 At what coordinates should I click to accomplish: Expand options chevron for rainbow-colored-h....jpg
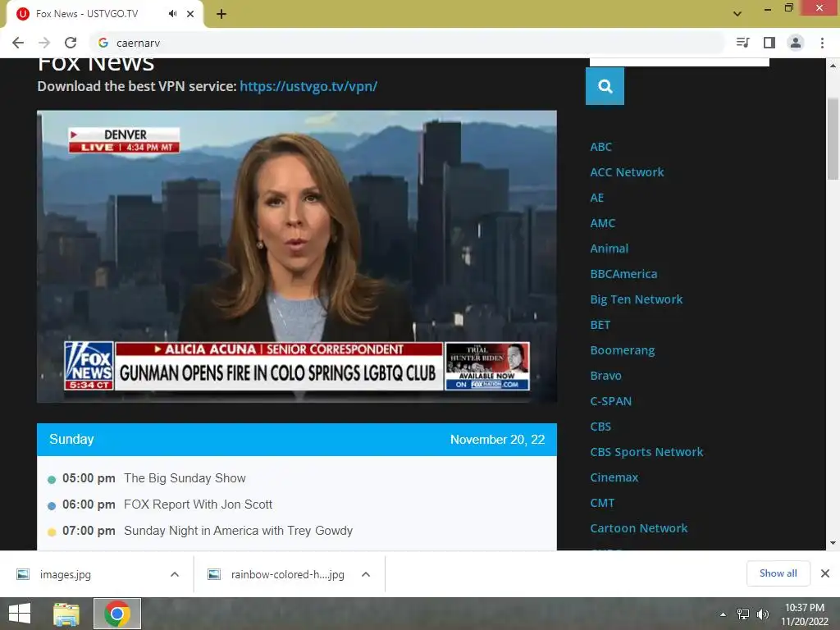tap(366, 574)
